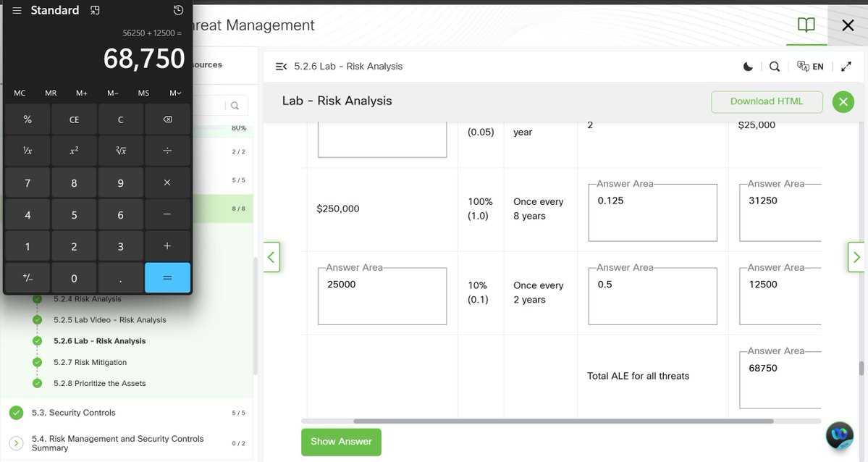The height and width of the screenshot is (462, 868).
Task: Click memory subtract M−
Action: [x=113, y=93]
